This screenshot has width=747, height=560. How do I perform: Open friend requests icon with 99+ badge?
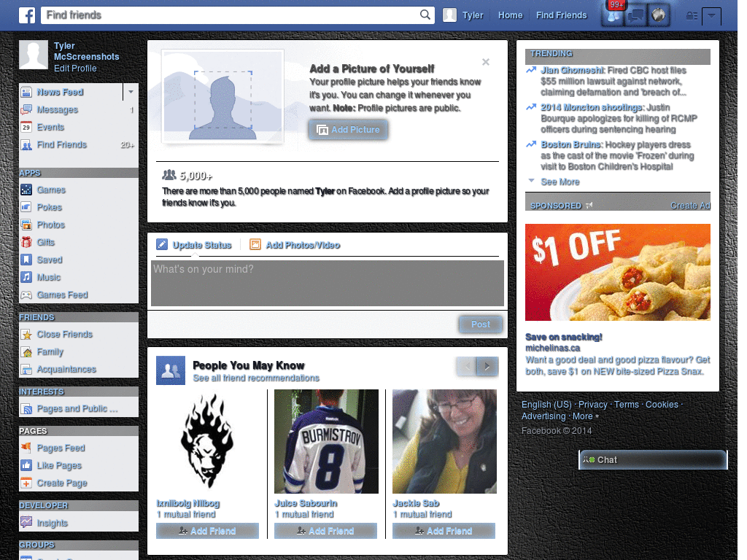click(613, 16)
